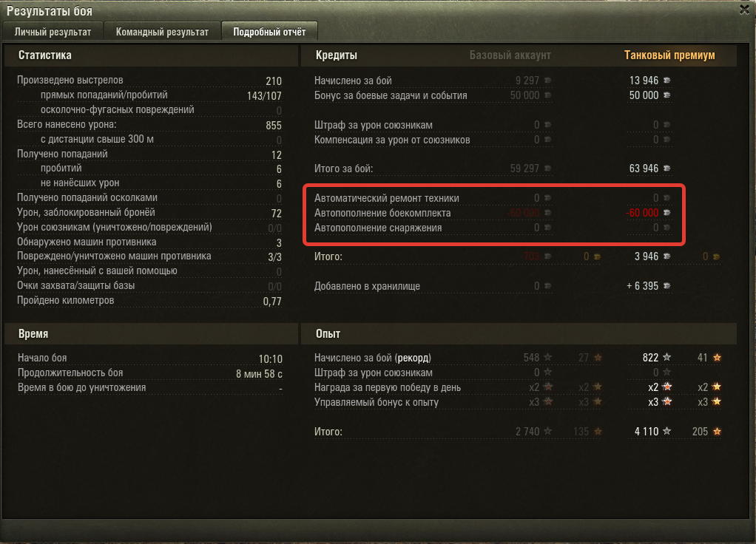This screenshot has width=756, height=544.
Task: Click Автопополнение боекомплекта row label
Action: [382, 213]
